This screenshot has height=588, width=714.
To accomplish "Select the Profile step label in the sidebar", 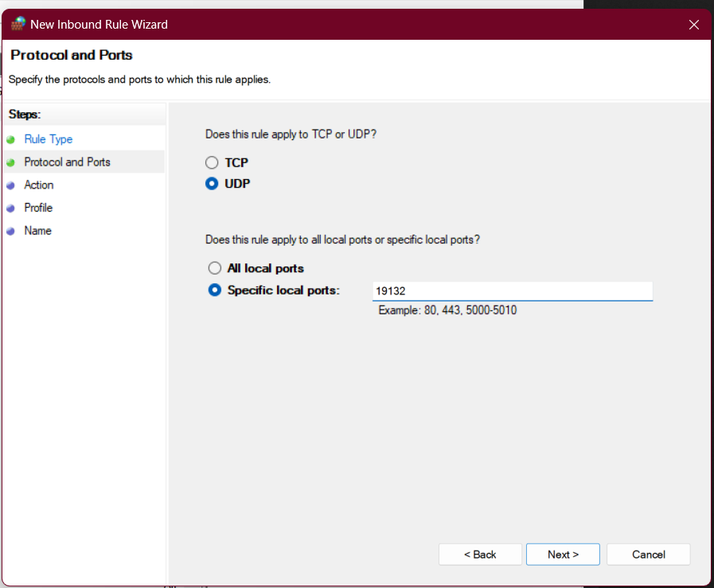I will [38, 208].
